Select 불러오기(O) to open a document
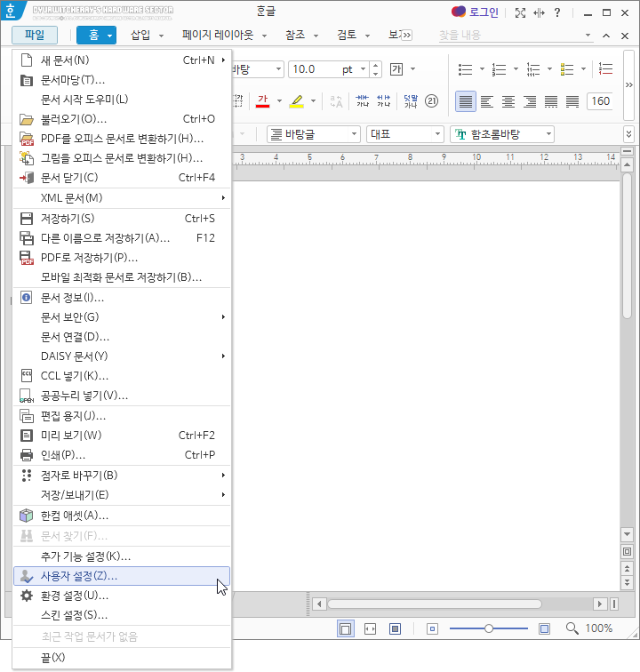Viewport: 640px width, 672px height. pyautogui.click(x=122, y=119)
